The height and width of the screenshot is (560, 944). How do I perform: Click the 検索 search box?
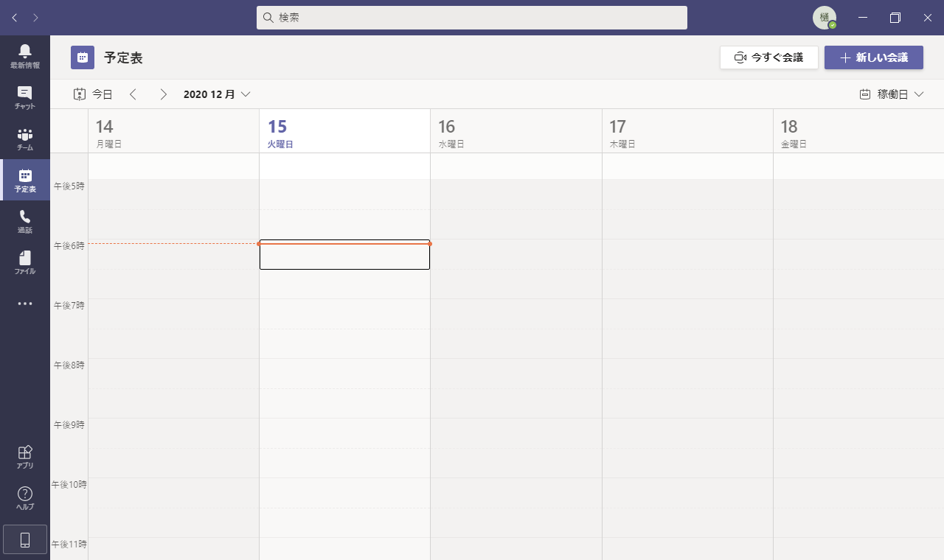472,18
